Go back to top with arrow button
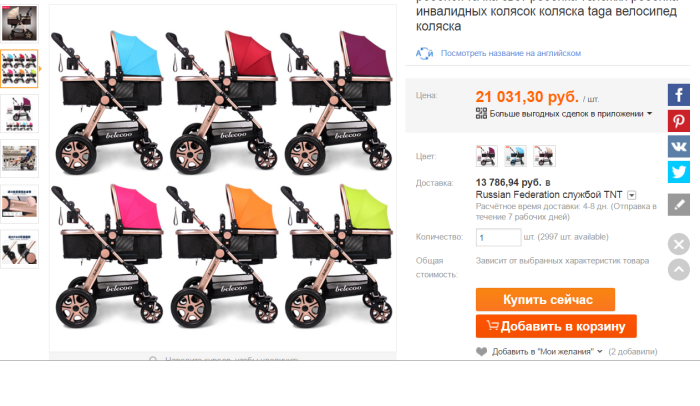Screen dimensions: 700x406 (x=679, y=270)
